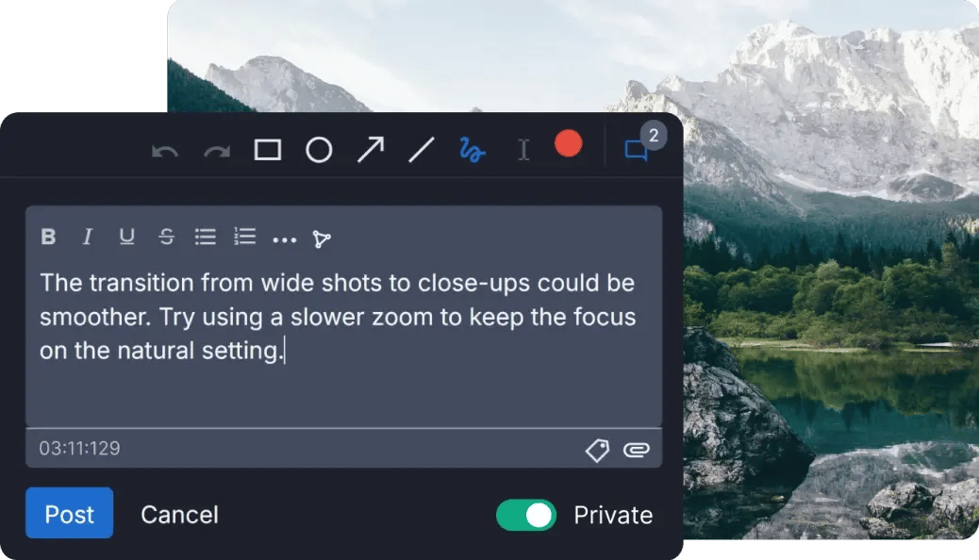The width and height of the screenshot is (979, 560).
Task: Toggle italic text formatting
Action: click(x=88, y=238)
